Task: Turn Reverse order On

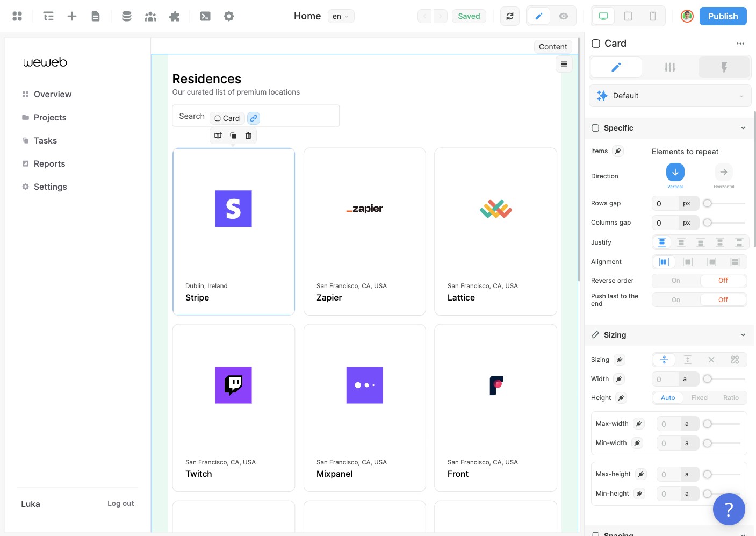Action: click(676, 281)
